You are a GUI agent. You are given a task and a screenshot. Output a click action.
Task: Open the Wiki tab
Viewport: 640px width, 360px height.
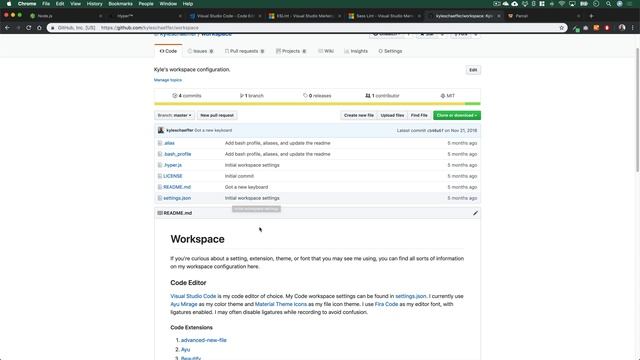coord(326,51)
